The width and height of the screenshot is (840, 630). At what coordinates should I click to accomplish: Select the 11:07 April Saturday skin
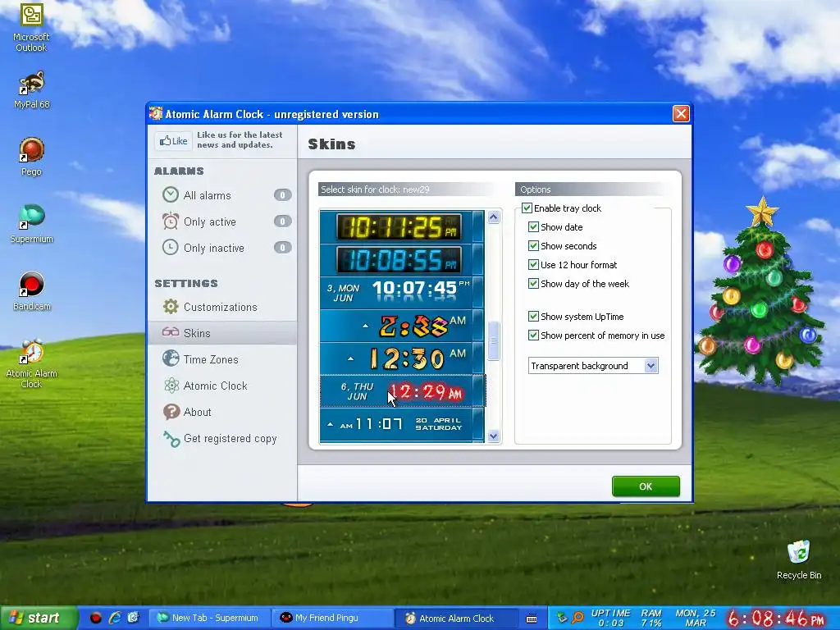pyautogui.click(x=402, y=424)
